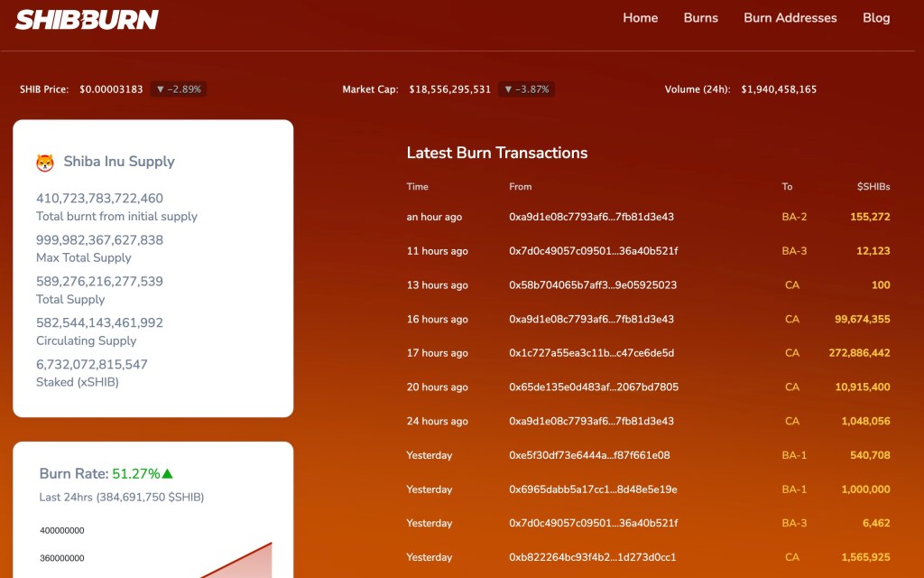Click the 0x65de135e0d483af transaction address
The height and width of the screenshot is (578, 924).
pyautogui.click(x=594, y=387)
